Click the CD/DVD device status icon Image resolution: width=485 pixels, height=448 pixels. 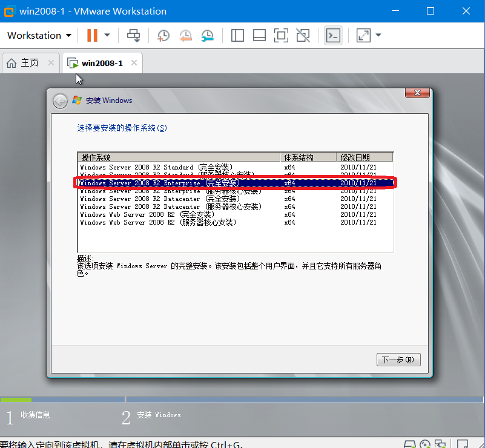coord(424,444)
